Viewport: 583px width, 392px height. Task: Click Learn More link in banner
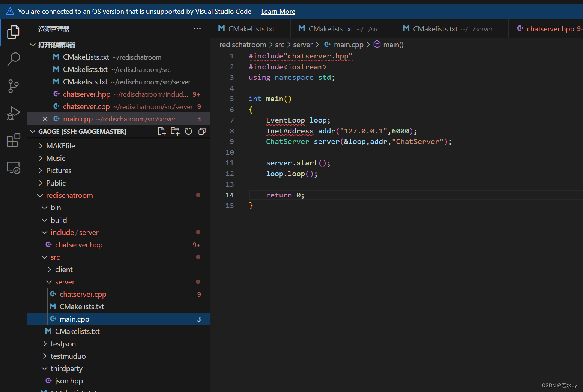pyautogui.click(x=278, y=12)
